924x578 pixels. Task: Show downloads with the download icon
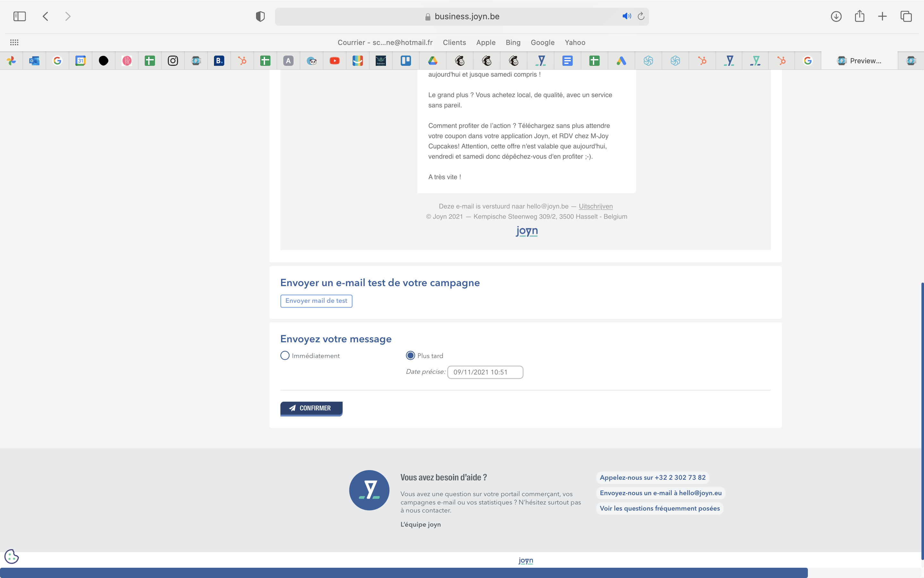(836, 16)
